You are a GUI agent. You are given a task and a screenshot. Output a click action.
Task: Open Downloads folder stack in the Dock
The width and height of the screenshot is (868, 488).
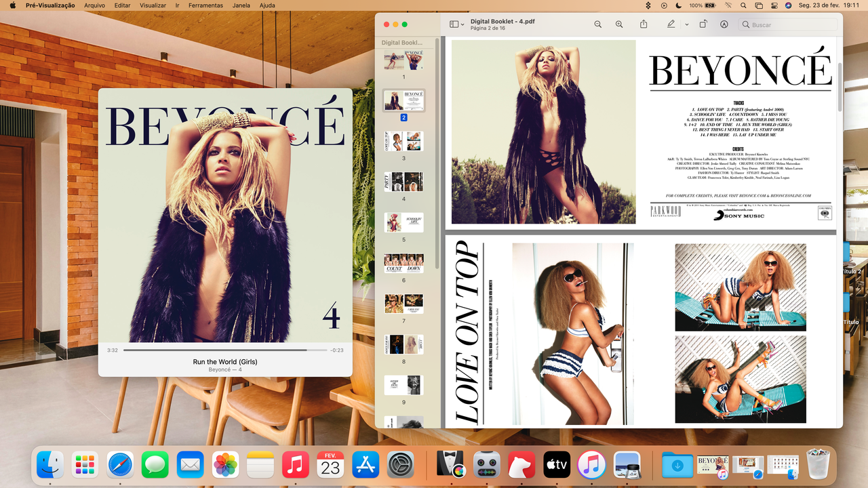pos(677,464)
